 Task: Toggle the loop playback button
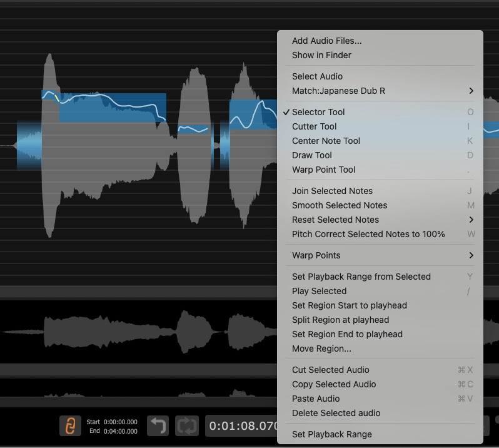(186, 426)
